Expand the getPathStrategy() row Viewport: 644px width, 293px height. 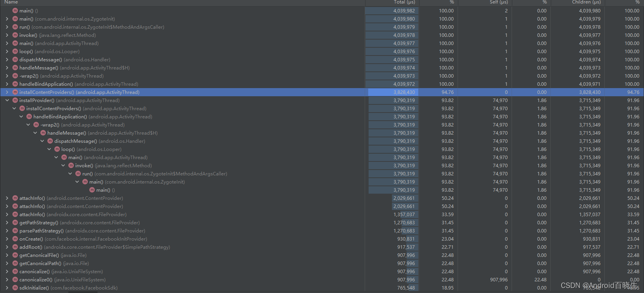click(7, 222)
